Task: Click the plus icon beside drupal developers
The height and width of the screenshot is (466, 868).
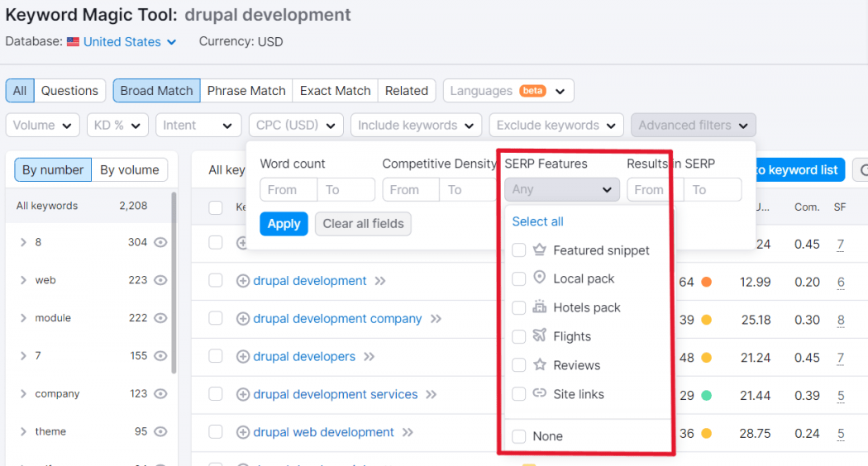Action: (x=242, y=356)
